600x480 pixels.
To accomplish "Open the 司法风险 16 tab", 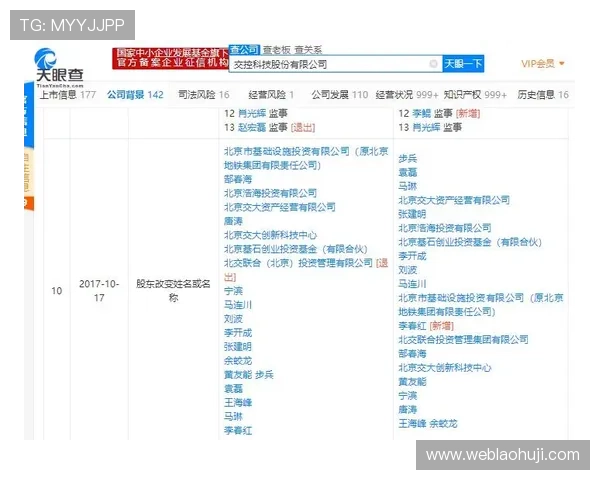I will [204, 95].
